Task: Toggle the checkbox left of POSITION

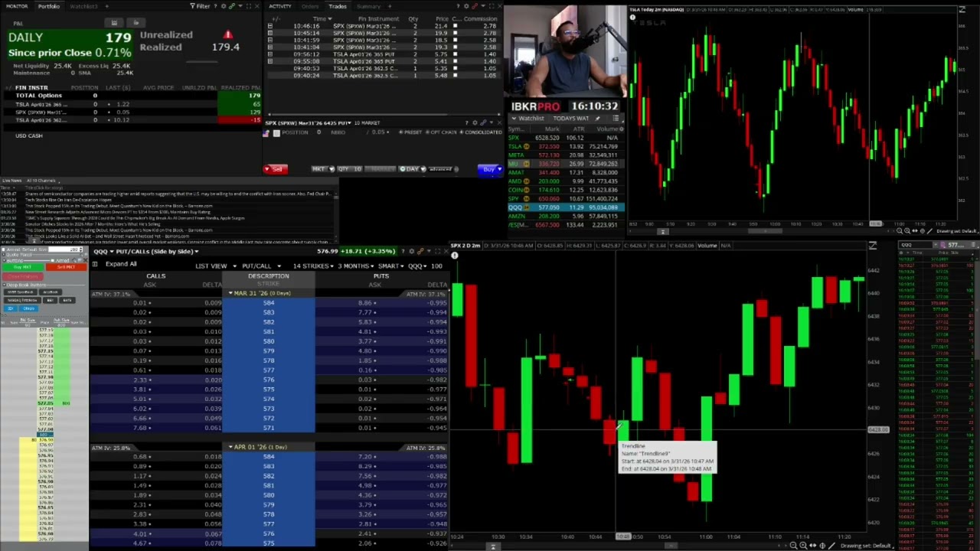Action: 276,133
